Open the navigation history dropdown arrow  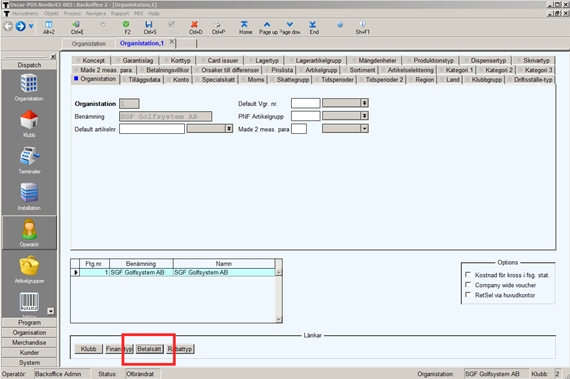pyautogui.click(x=31, y=26)
